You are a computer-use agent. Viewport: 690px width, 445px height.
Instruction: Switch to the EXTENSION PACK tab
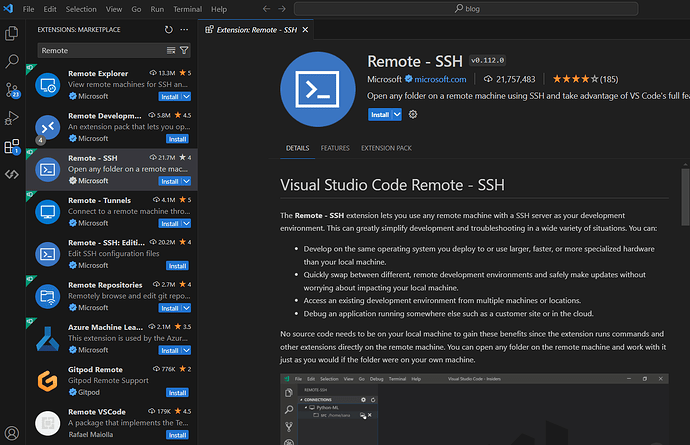(386, 148)
